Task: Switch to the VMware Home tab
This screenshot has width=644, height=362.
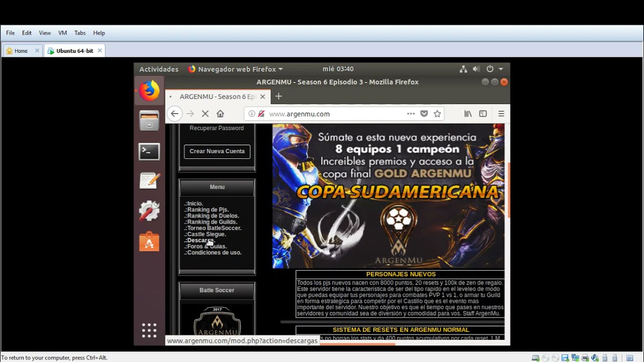Action: click(20, 51)
